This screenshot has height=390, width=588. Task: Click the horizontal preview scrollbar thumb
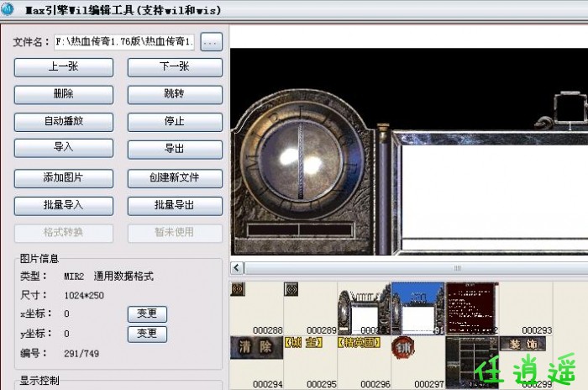(417, 268)
